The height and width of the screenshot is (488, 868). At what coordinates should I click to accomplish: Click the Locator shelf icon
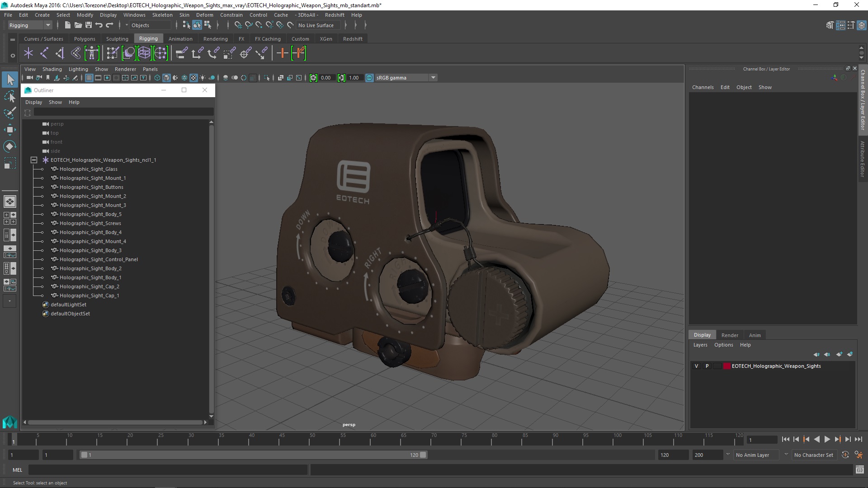(28, 53)
